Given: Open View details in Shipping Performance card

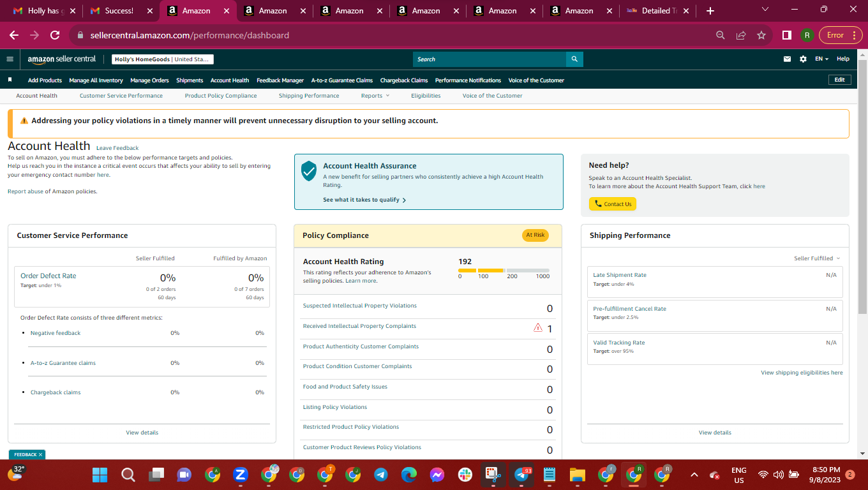Looking at the screenshot, I should (715, 433).
